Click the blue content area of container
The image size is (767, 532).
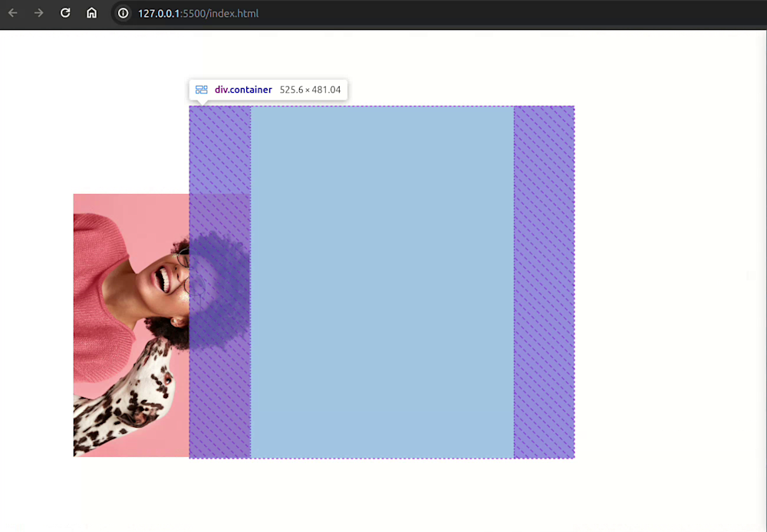coord(382,282)
